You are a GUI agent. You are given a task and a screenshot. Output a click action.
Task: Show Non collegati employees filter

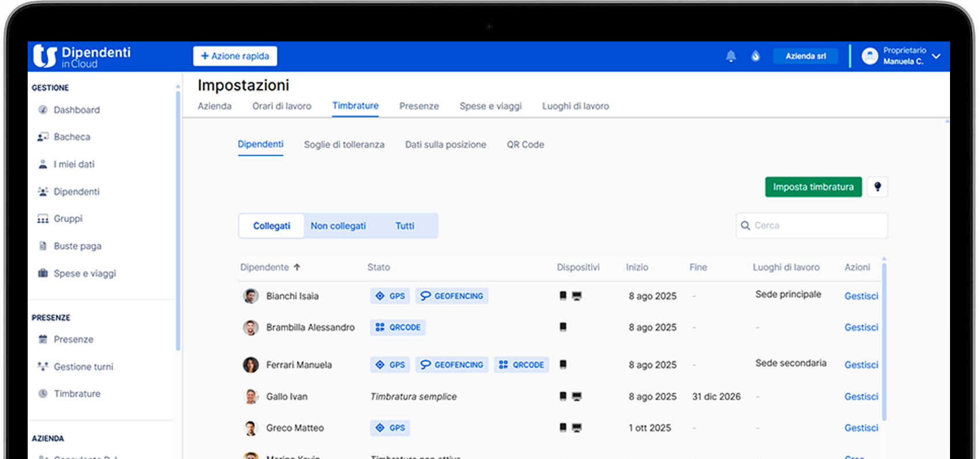pyautogui.click(x=338, y=226)
